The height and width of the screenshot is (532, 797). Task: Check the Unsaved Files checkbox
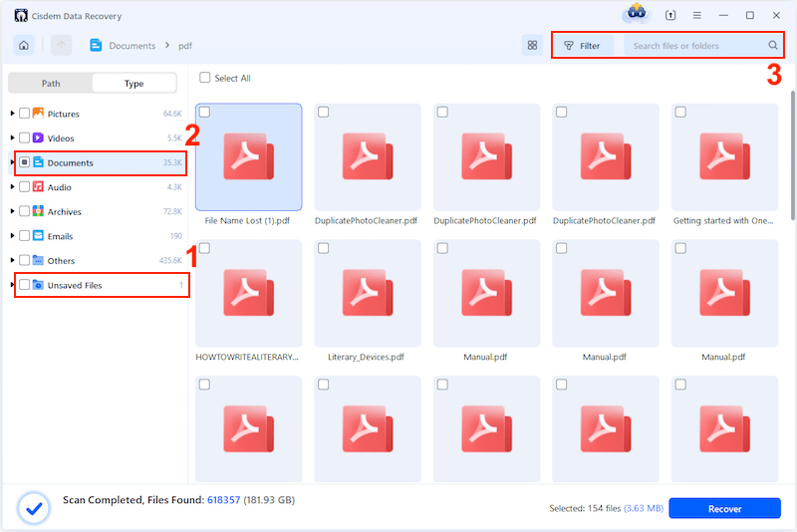(x=24, y=285)
